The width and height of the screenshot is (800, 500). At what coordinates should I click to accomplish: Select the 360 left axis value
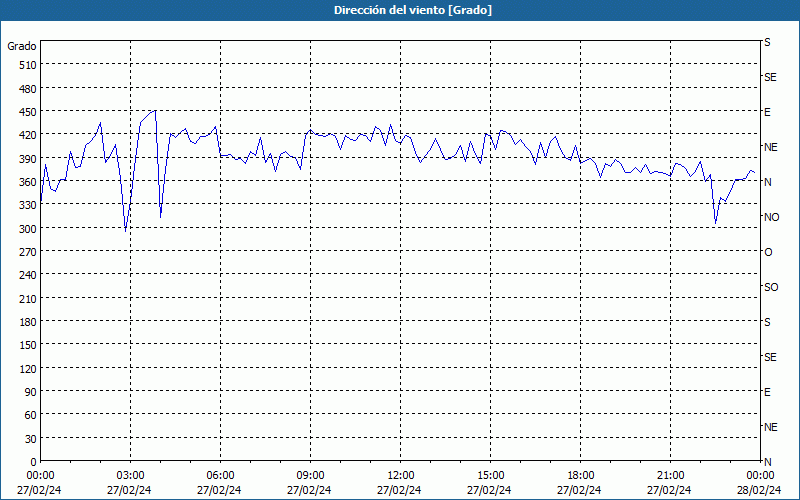pos(29,182)
